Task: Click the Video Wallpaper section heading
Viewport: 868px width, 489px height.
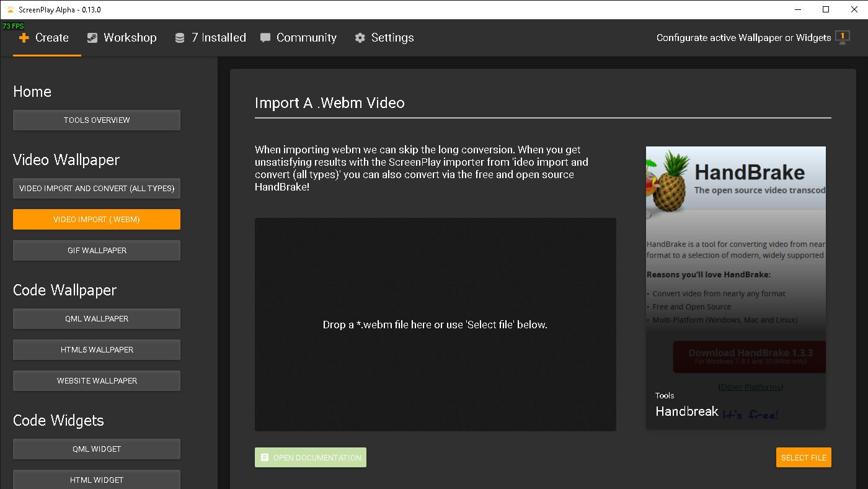Action: pyautogui.click(x=66, y=159)
